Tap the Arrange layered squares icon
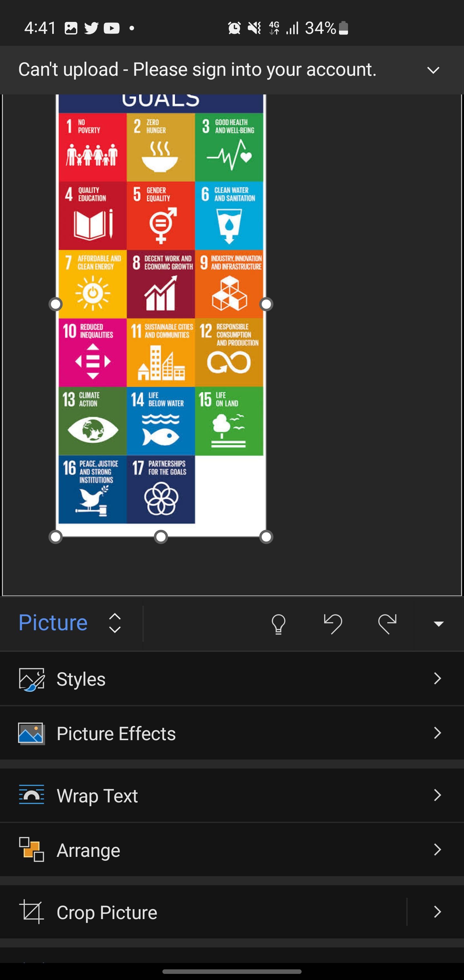Viewport: 464px width, 980px height. tap(32, 849)
